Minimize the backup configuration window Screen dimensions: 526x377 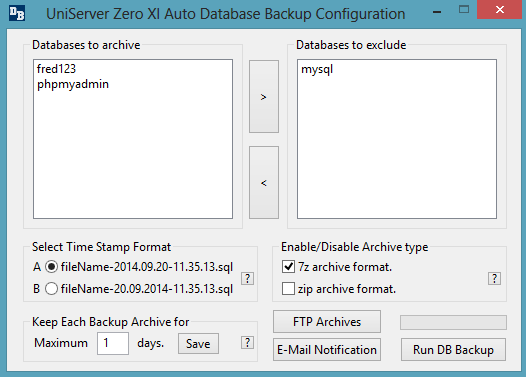click(437, 12)
